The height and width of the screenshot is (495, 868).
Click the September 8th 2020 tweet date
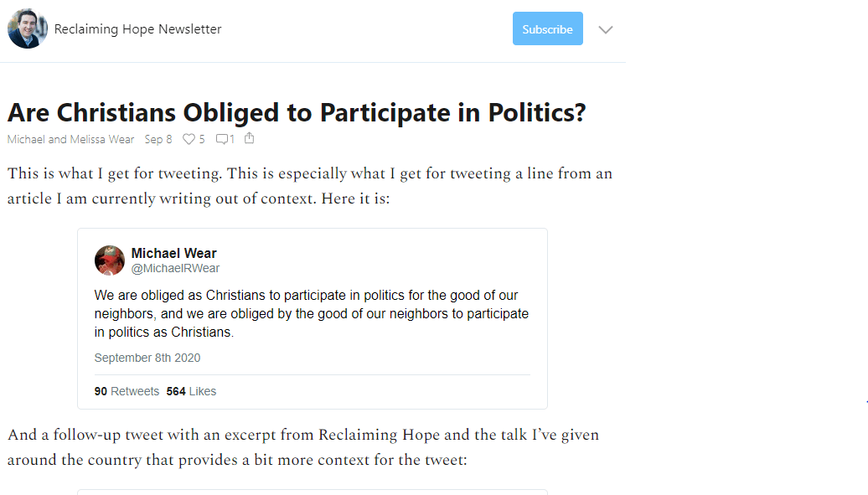click(147, 358)
